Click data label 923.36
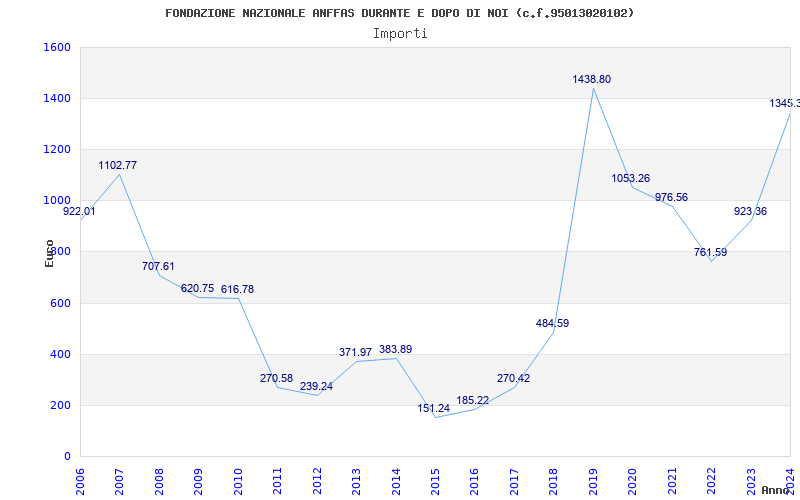Viewport: 800px width, 500px height. coord(751,211)
